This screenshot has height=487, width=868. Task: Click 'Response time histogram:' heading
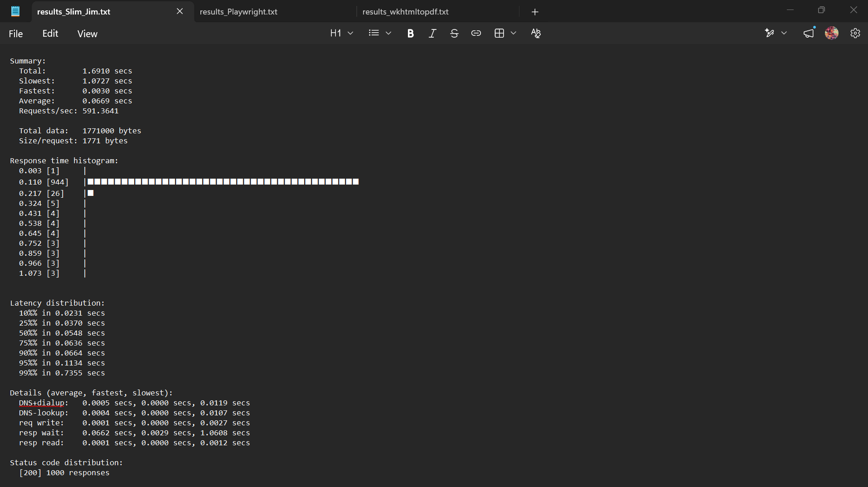pos(64,161)
